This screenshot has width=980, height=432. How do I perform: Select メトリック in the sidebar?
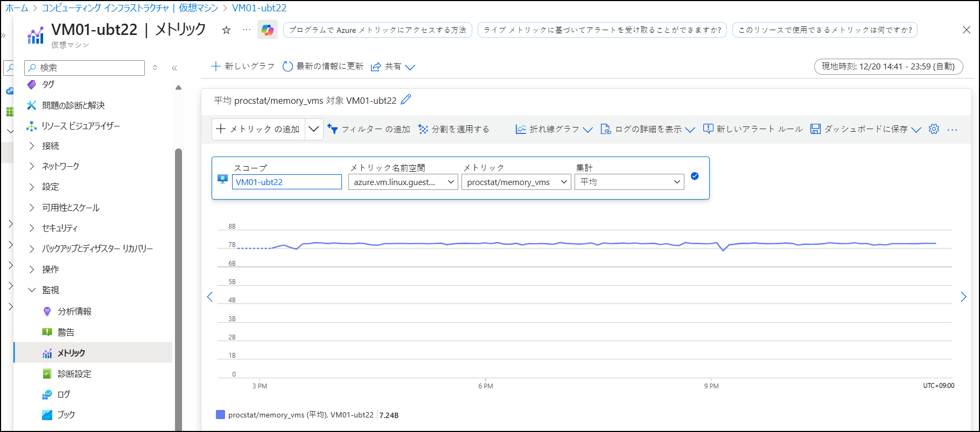pyautogui.click(x=93, y=353)
